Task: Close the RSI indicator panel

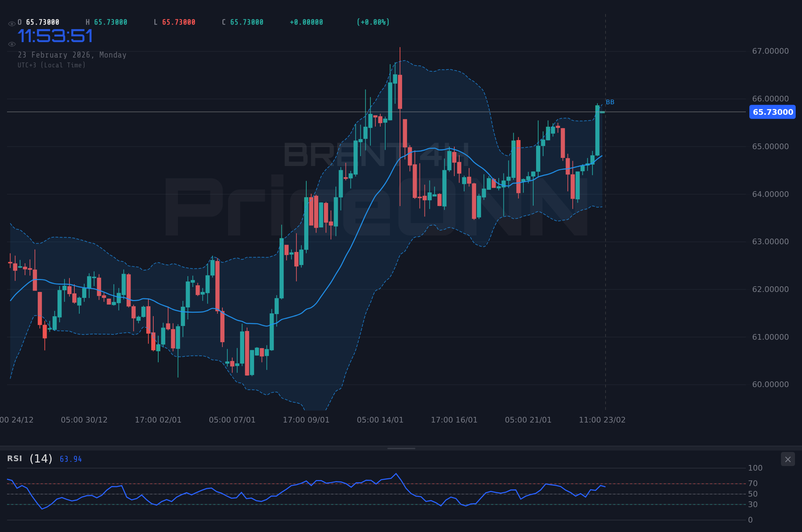Action: point(788,459)
